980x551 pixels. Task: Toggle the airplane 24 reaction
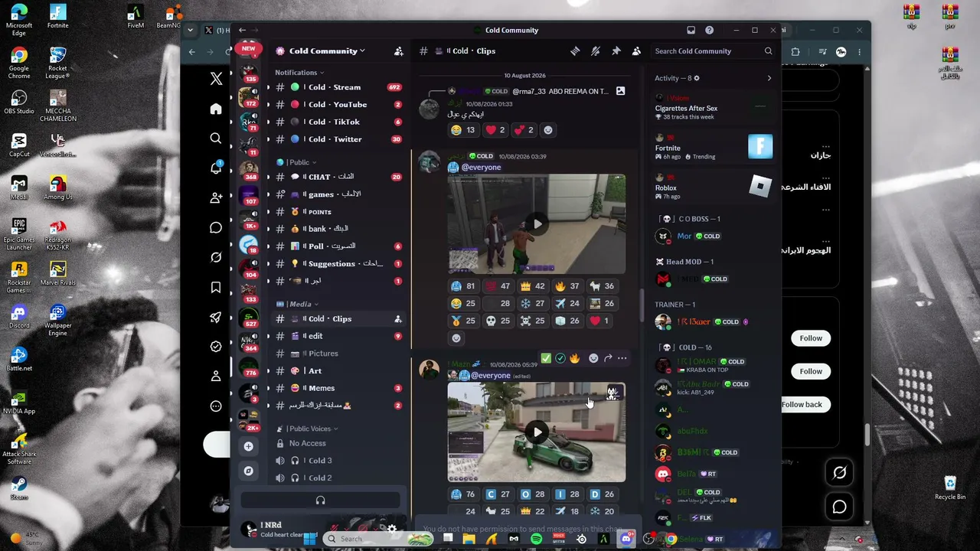coord(567,303)
